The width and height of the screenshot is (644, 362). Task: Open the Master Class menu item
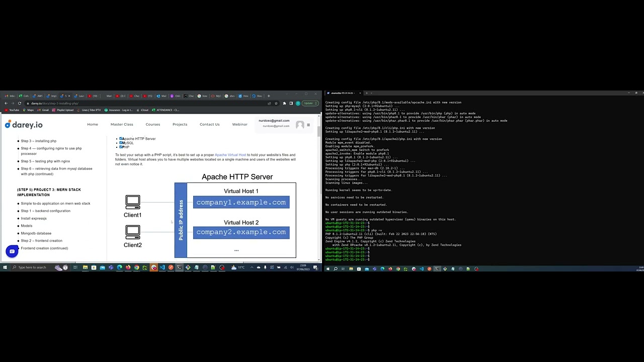click(122, 124)
